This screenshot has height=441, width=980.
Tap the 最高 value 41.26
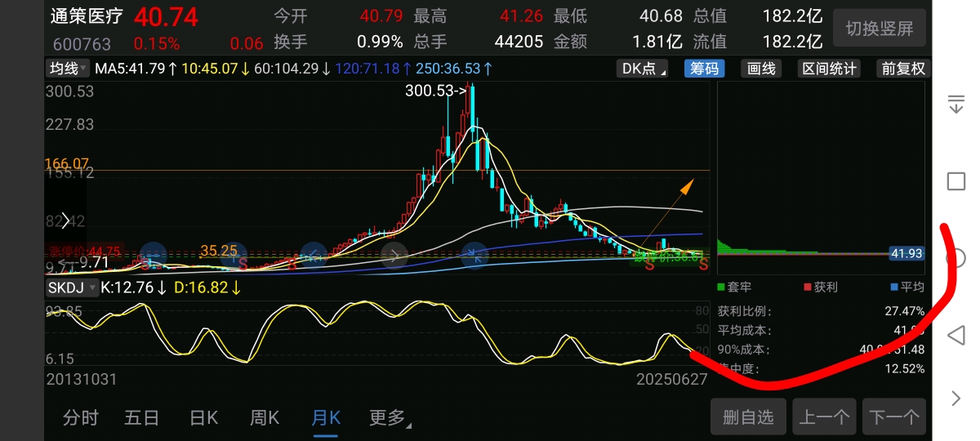coord(521,16)
